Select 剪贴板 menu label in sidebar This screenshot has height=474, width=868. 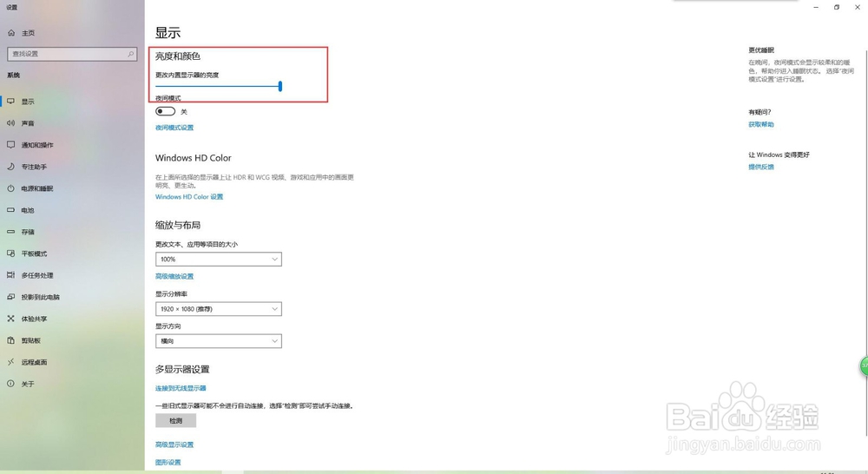click(31, 340)
